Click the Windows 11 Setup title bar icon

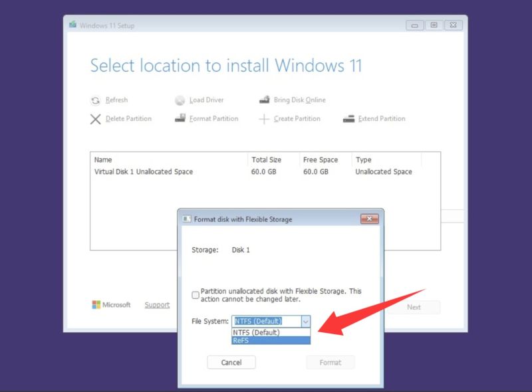click(73, 25)
